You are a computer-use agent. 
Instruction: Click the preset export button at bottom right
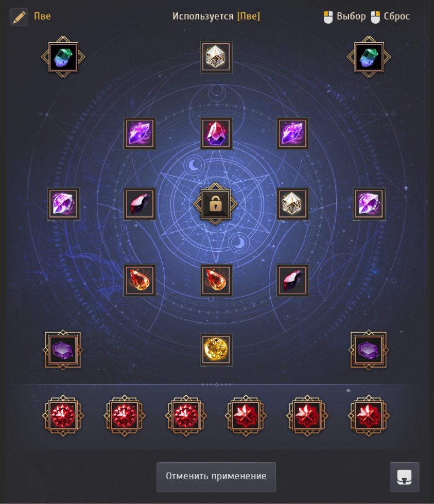click(405, 477)
